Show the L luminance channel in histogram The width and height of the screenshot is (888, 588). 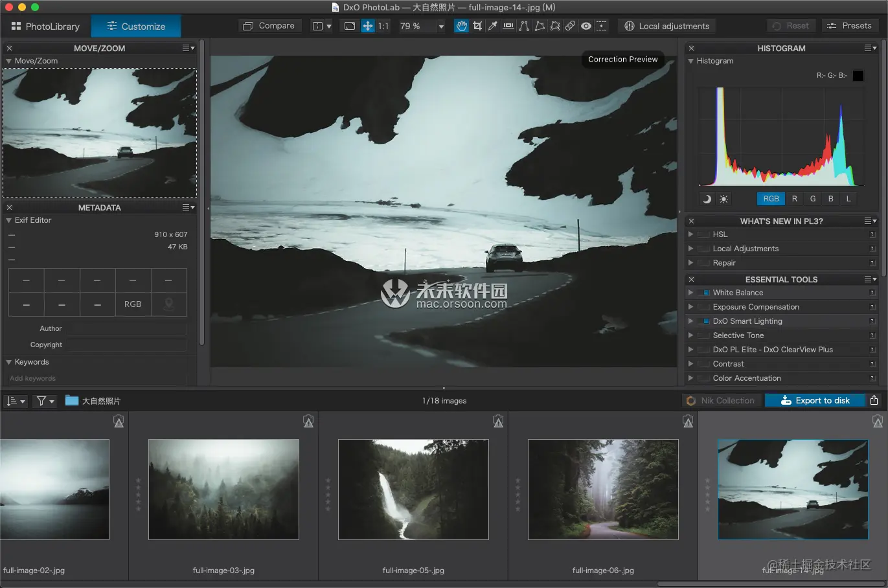[x=848, y=199]
